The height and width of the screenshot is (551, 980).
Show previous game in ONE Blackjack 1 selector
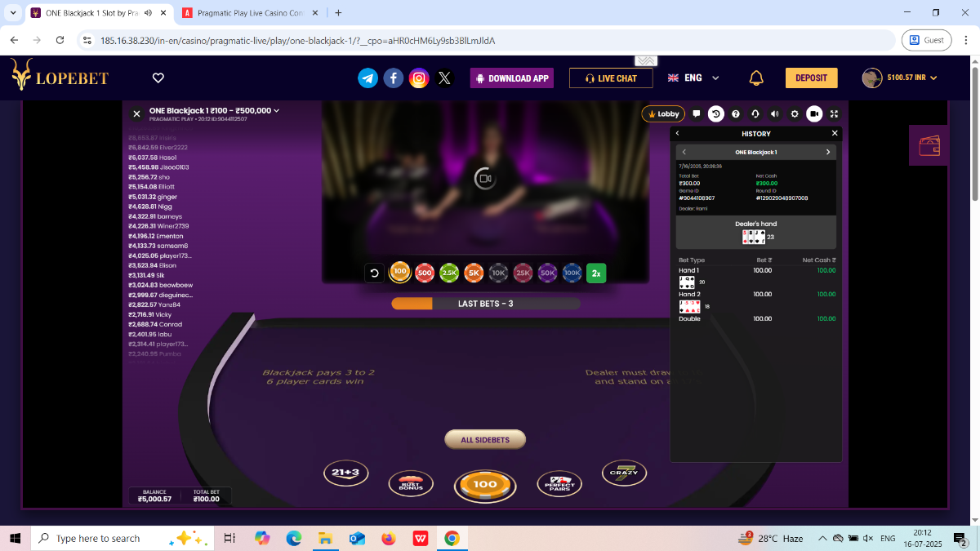[684, 152]
